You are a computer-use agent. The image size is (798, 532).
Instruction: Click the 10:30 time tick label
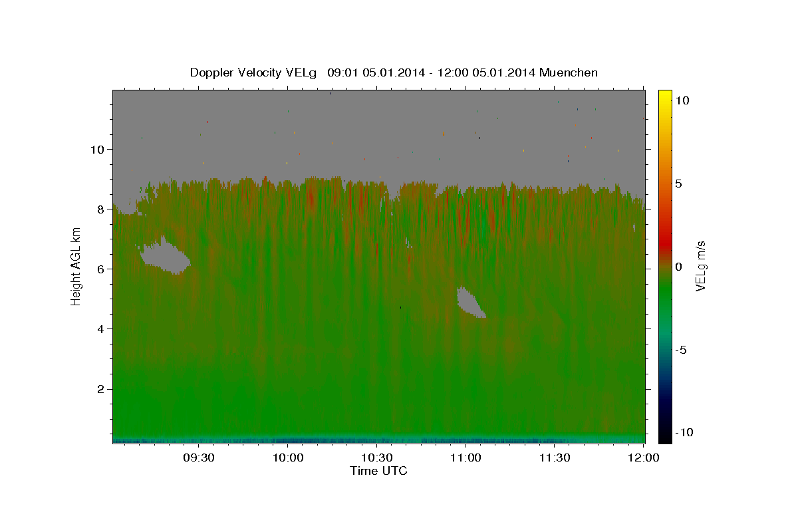pyautogui.click(x=376, y=458)
